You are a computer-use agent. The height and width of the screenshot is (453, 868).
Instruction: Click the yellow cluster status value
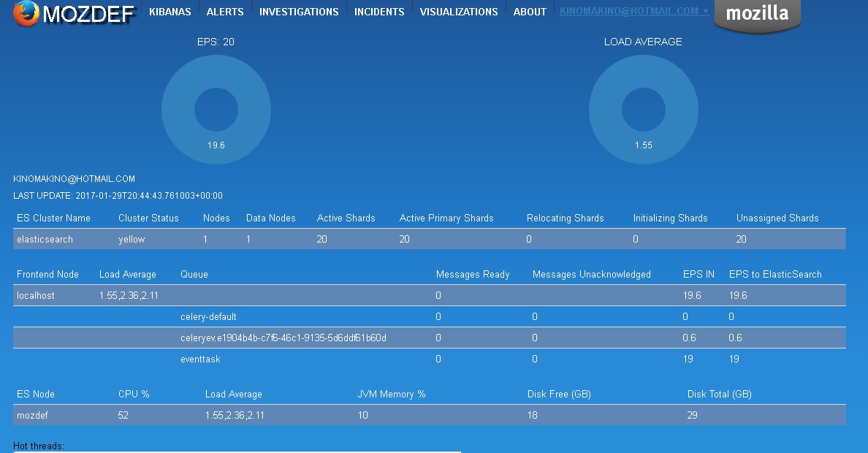click(x=132, y=239)
